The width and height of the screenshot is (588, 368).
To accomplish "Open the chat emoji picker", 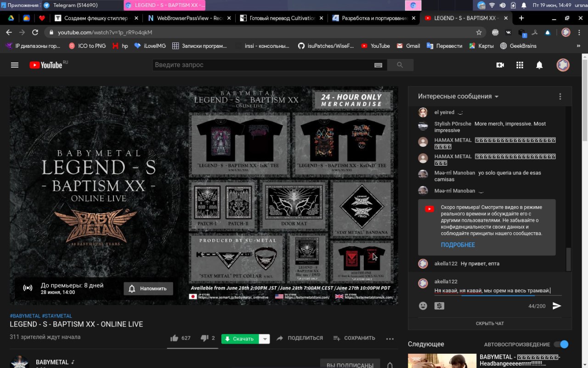I will pos(423,306).
